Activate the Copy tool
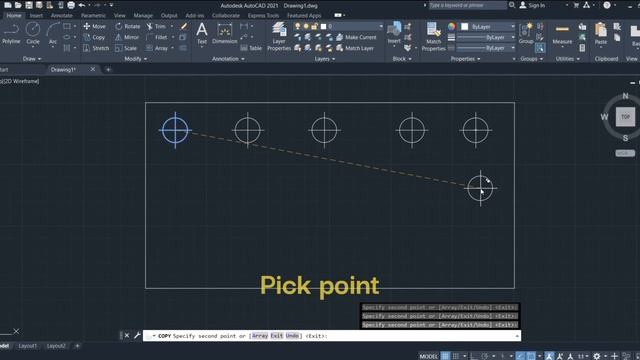This screenshot has width=640, height=360. 94,37
